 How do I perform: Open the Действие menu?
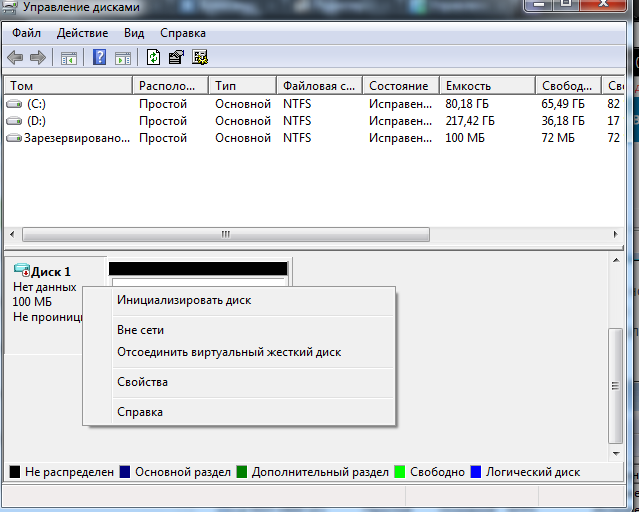pos(82,33)
